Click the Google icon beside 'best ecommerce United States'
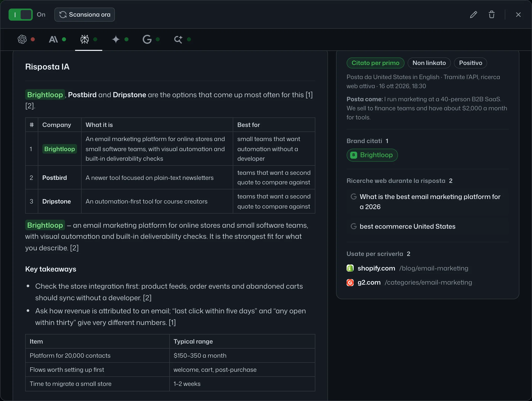 coord(354,226)
